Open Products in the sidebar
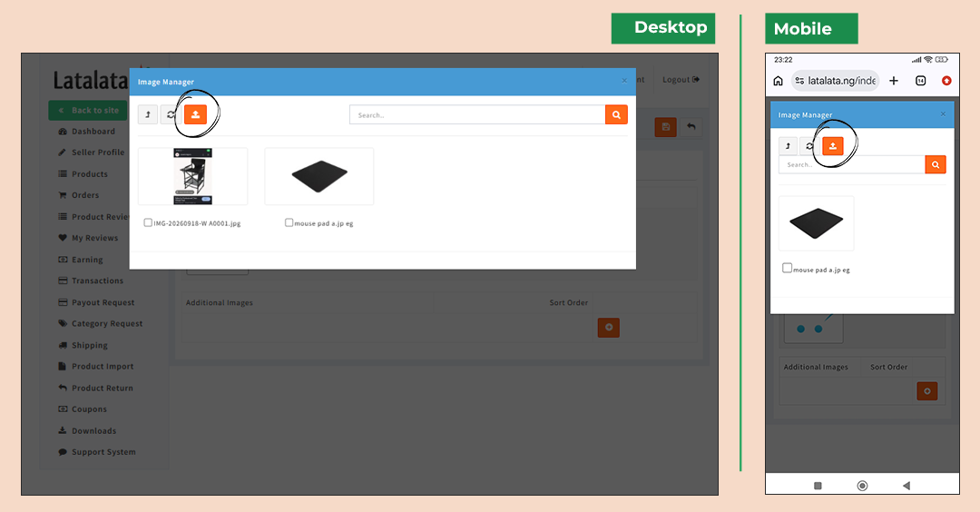The width and height of the screenshot is (980, 512). pos(89,174)
